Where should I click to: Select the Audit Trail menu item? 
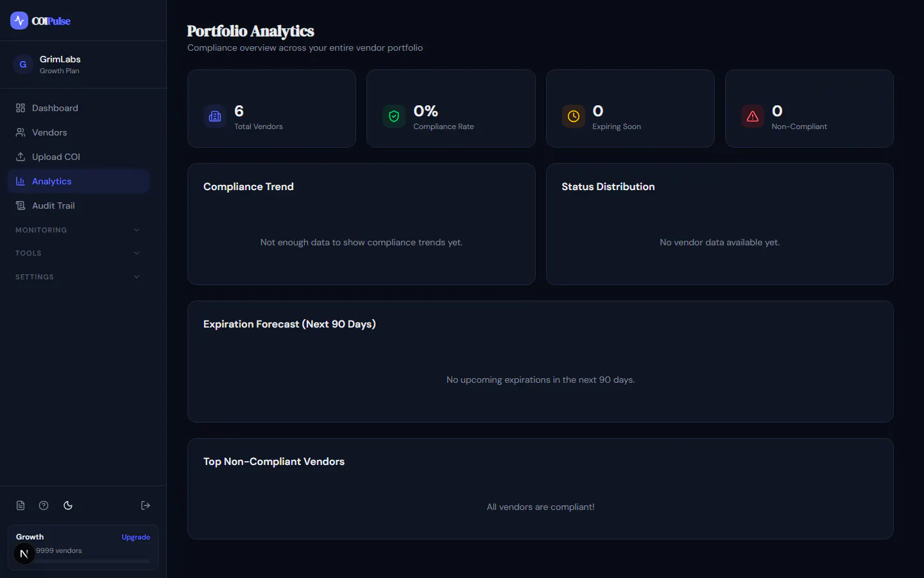78,206
